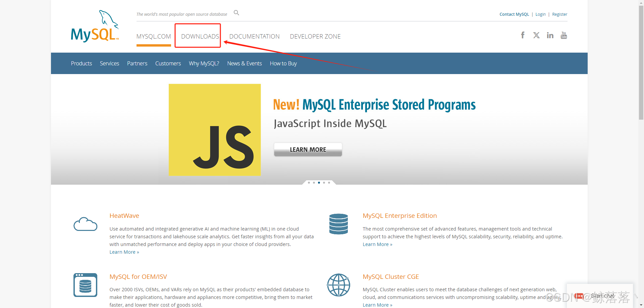This screenshot has width=644, height=308.
Task: Click the HeatWave cloud icon
Action: [x=85, y=224]
